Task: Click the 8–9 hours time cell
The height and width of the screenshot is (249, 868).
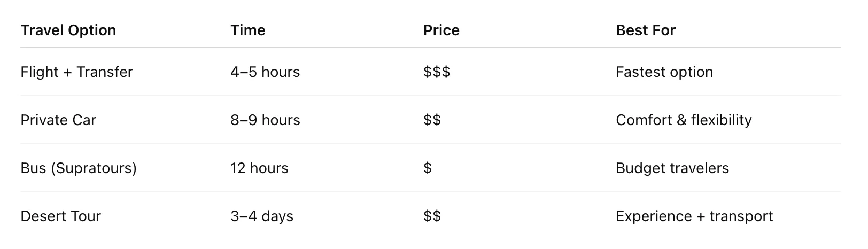Action: (265, 120)
